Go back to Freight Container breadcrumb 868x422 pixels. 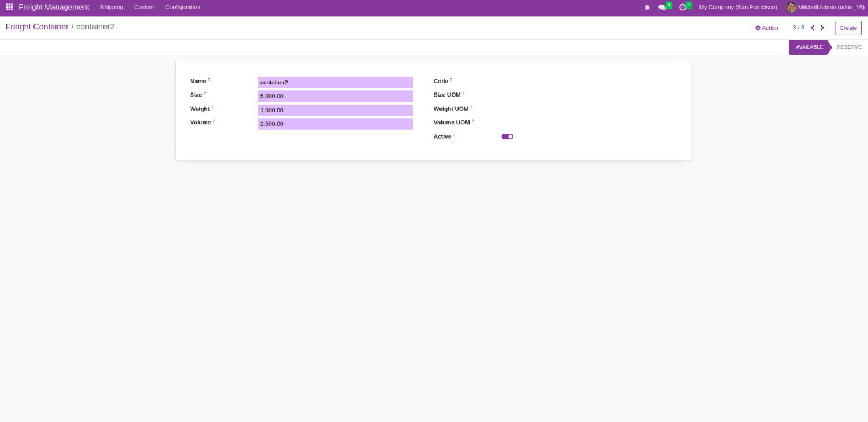click(37, 27)
